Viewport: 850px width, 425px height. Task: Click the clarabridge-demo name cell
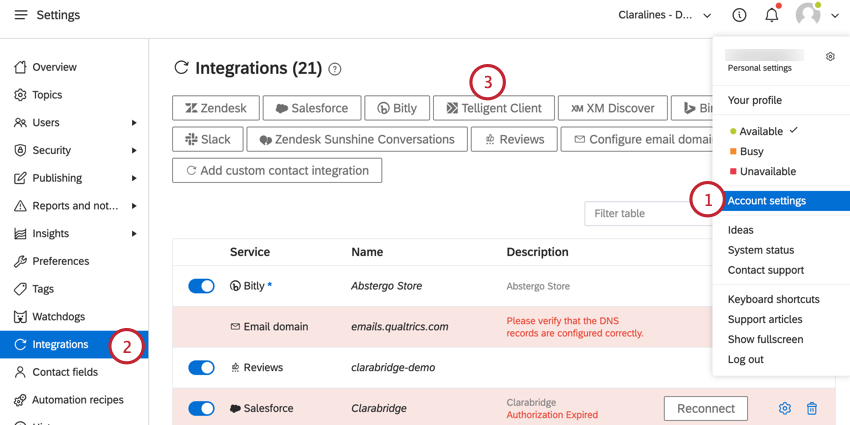coord(393,368)
